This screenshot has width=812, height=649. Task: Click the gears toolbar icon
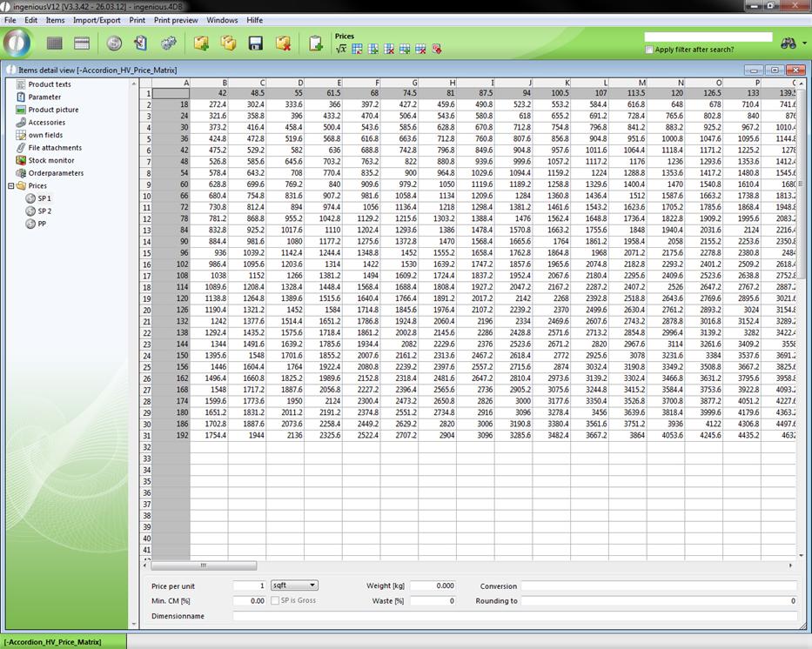coord(168,43)
